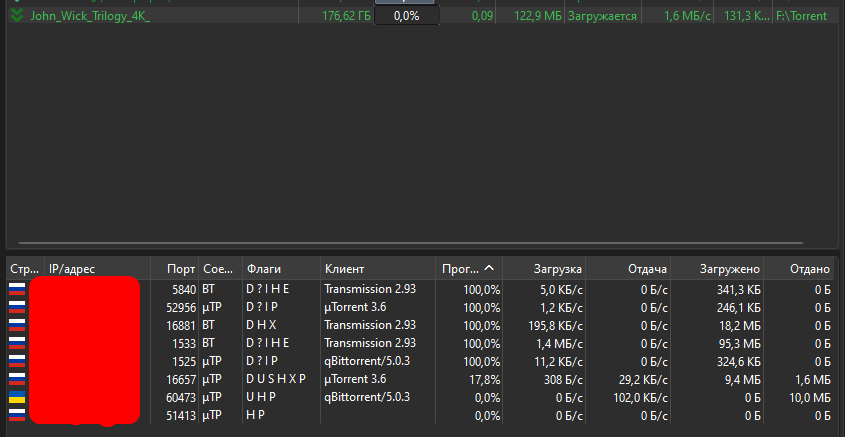Click the Ukrainian flag on the port 60473 peer
This screenshot has height=437, width=845.
(x=17, y=398)
